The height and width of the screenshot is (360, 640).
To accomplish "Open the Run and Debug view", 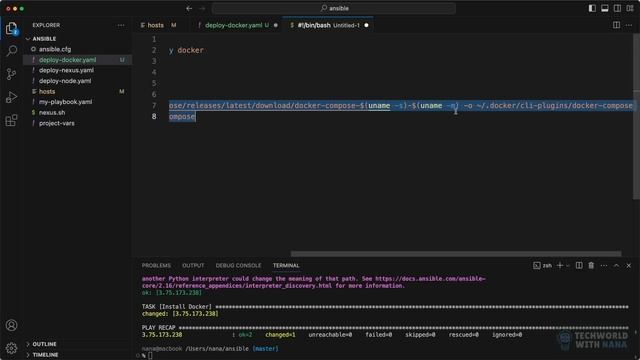I will (x=11, y=97).
